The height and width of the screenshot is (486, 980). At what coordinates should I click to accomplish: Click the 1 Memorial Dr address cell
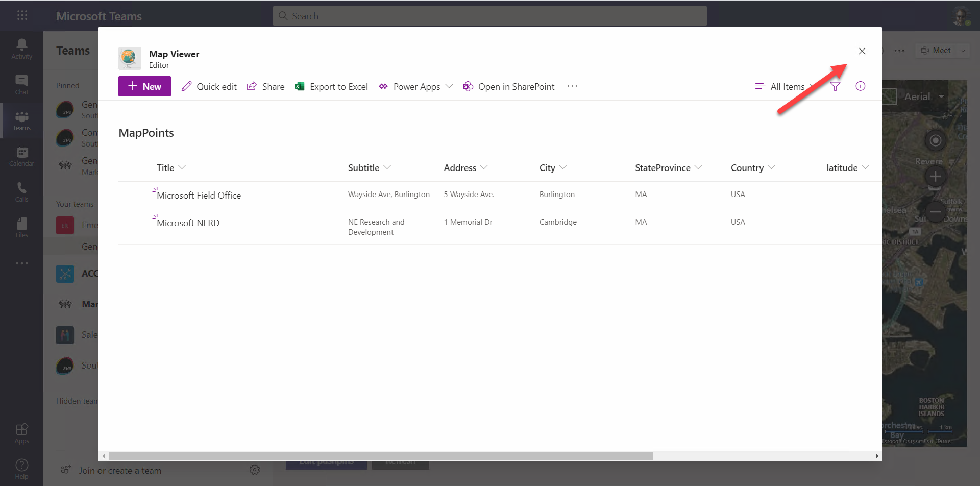click(468, 222)
